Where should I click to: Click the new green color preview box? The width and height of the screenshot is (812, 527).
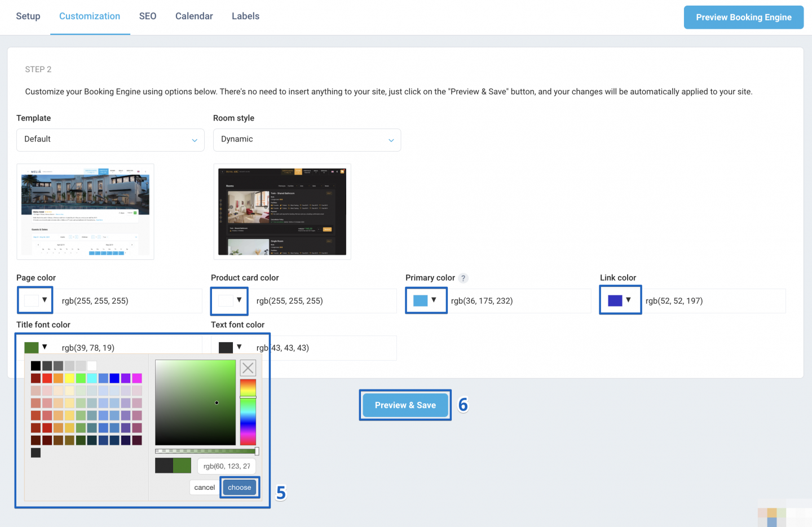coord(182,466)
